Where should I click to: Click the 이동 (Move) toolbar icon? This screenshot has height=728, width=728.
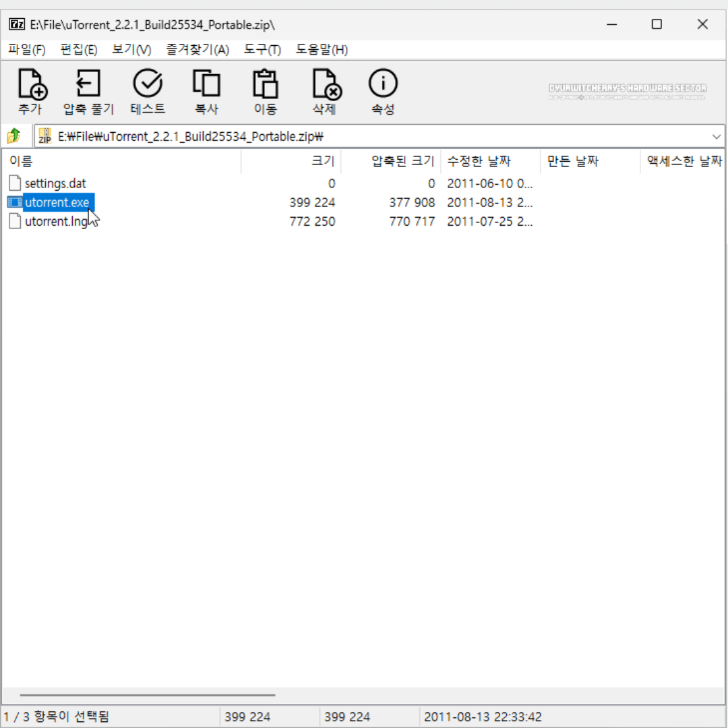tap(265, 84)
